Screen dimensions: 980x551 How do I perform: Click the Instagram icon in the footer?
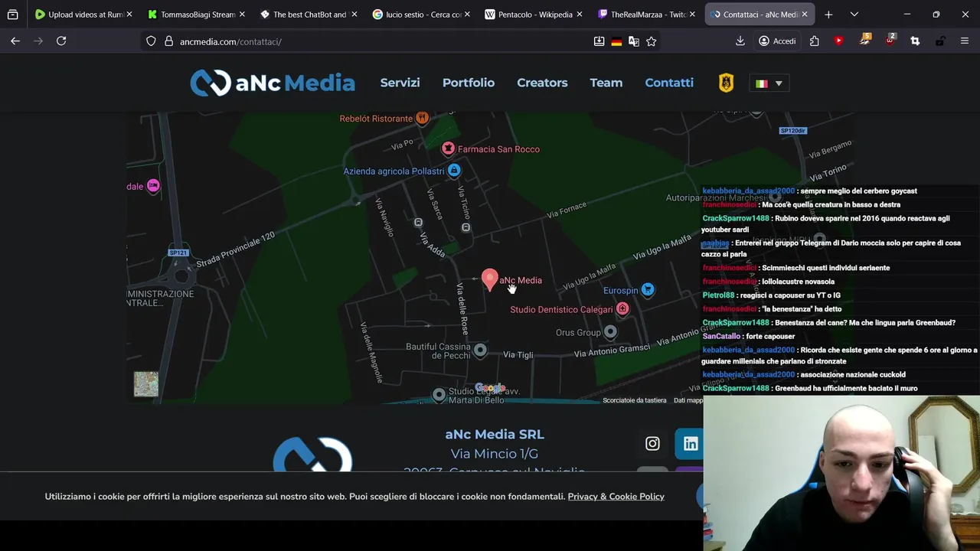652,443
